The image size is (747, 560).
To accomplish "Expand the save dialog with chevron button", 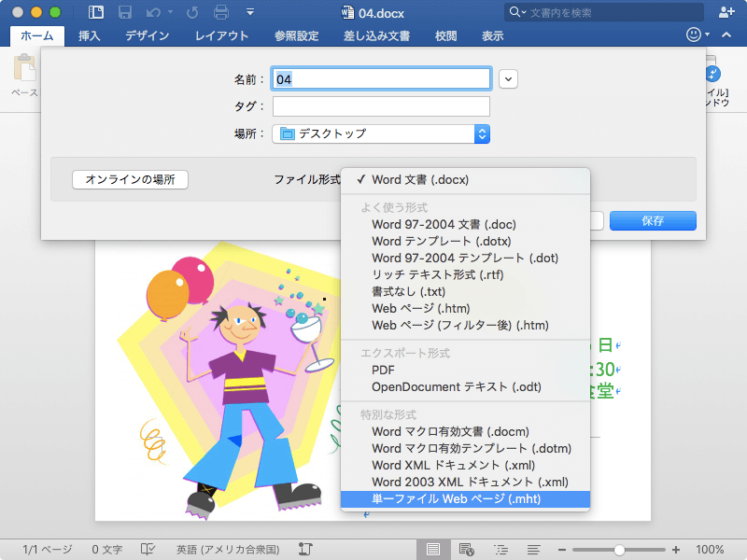I will coord(508,79).
